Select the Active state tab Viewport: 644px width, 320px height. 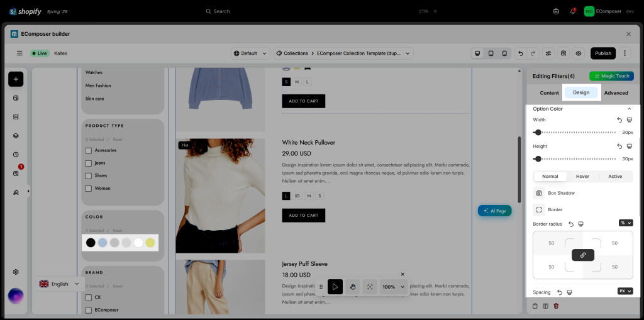pyautogui.click(x=615, y=176)
